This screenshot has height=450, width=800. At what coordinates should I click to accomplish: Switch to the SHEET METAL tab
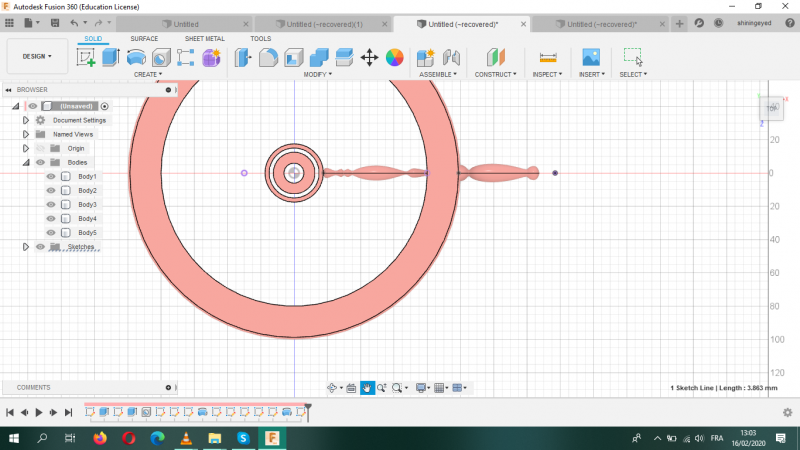tap(204, 39)
